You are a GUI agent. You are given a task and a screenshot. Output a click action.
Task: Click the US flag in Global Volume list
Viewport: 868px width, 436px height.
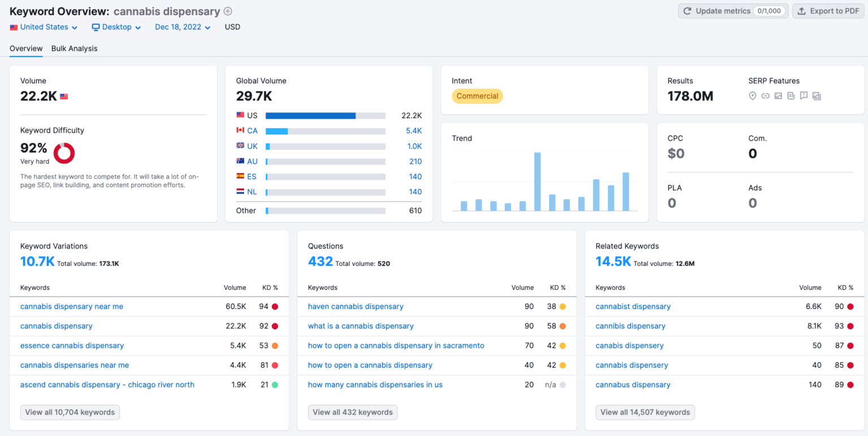pyautogui.click(x=240, y=115)
